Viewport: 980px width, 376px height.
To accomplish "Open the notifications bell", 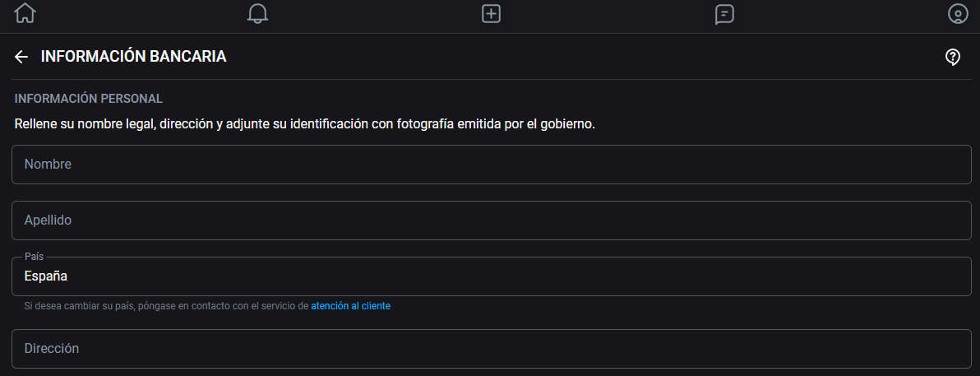I will pyautogui.click(x=258, y=13).
